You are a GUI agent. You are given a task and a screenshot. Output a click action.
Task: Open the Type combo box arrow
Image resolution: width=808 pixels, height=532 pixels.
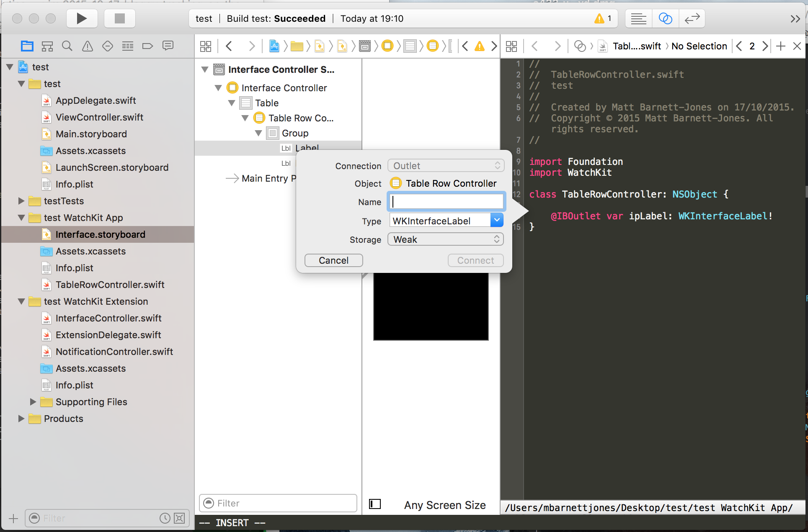point(497,220)
